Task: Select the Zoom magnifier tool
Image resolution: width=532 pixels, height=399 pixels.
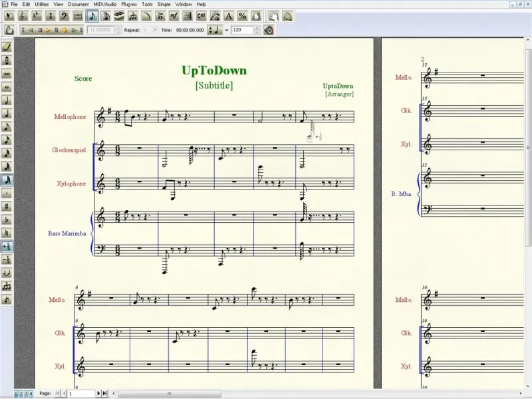Action: coord(287,16)
